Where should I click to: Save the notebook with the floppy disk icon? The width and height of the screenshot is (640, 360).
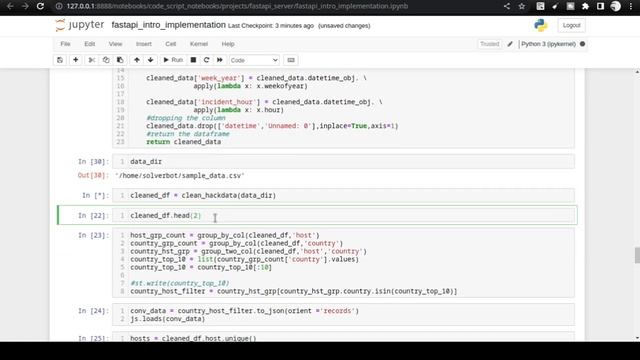[x=60, y=60]
